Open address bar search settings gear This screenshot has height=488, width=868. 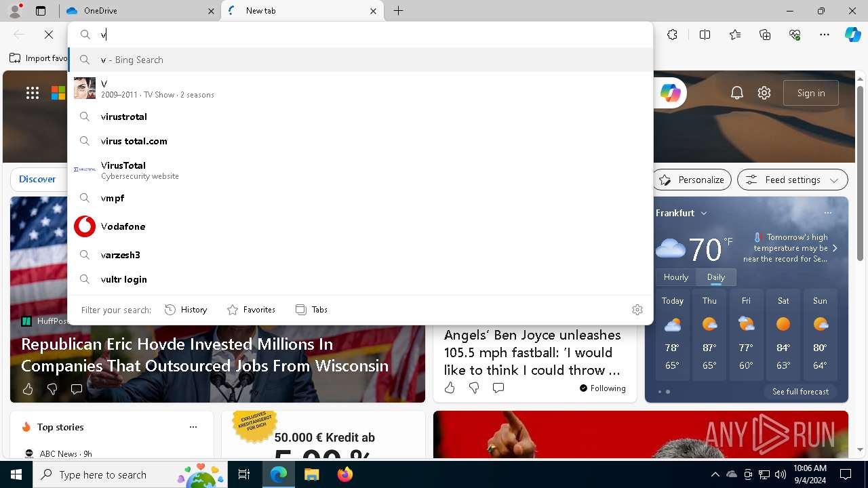[x=637, y=310]
